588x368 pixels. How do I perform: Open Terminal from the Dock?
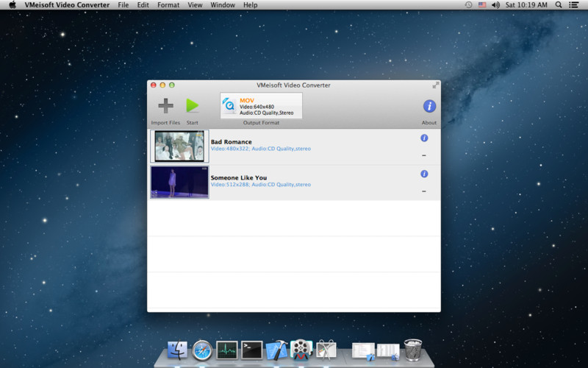tap(251, 350)
